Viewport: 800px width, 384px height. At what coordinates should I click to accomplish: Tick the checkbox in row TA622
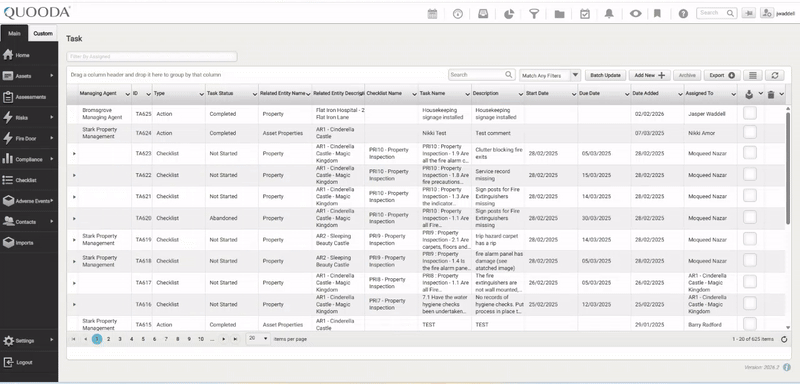click(749, 174)
